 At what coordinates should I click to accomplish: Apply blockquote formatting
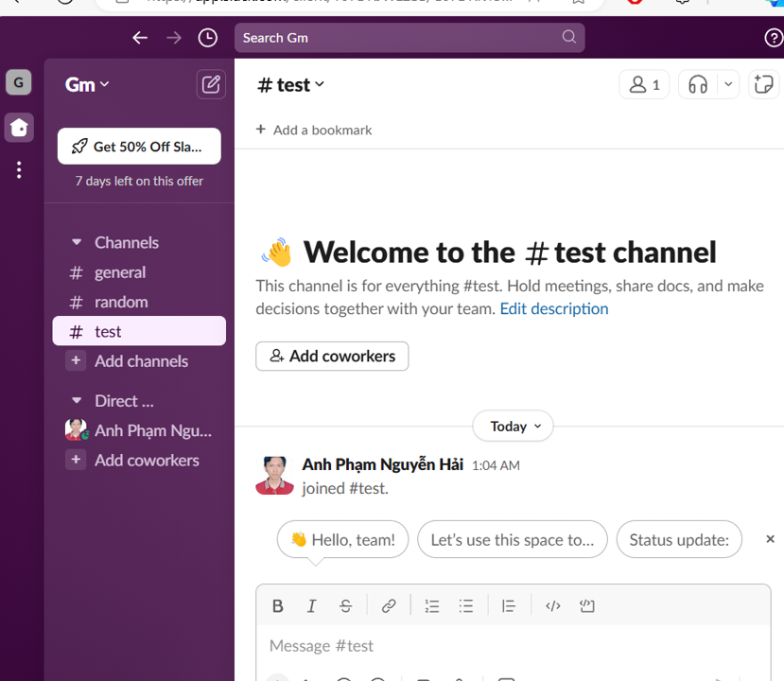click(509, 606)
